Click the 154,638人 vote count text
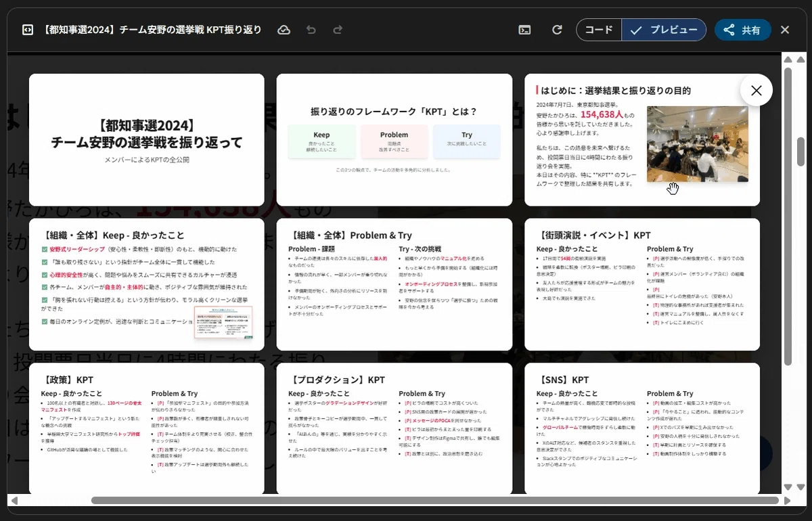Viewport: 812px width, 521px height. coord(602,114)
